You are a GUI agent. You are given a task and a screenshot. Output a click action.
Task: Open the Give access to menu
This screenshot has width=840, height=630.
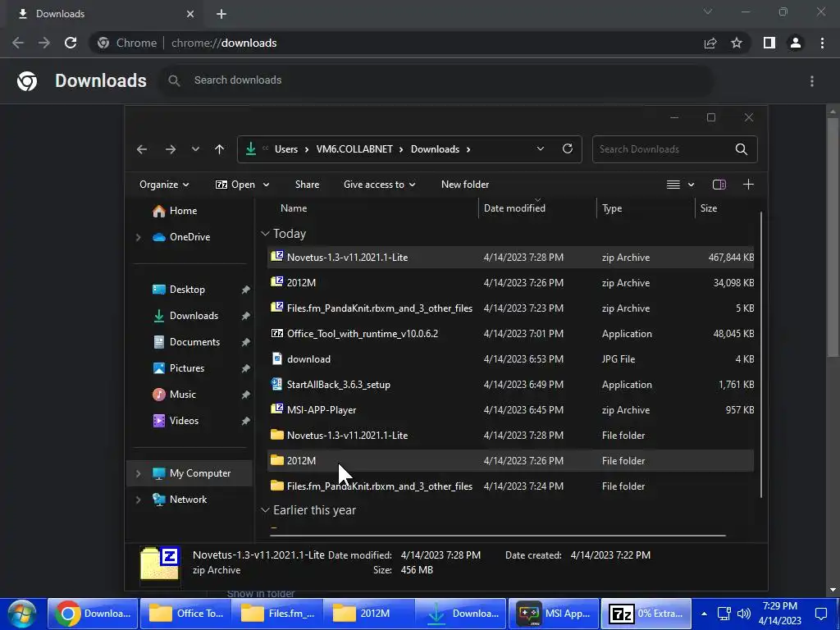[x=379, y=185]
